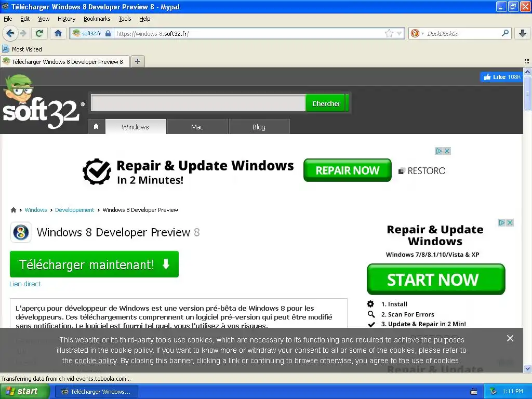
Task: Click the soft32 logo
Action: point(43,102)
